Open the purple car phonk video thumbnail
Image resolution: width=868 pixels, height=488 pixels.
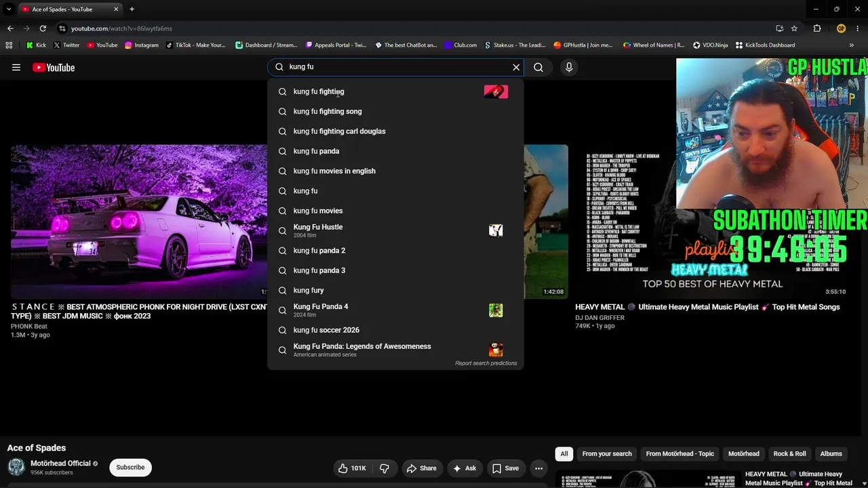point(139,222)
